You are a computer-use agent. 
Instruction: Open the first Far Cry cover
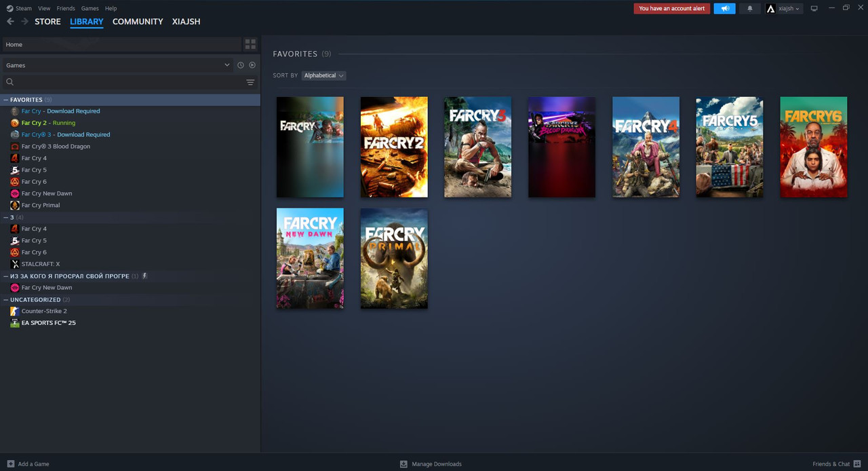[310, 147]
